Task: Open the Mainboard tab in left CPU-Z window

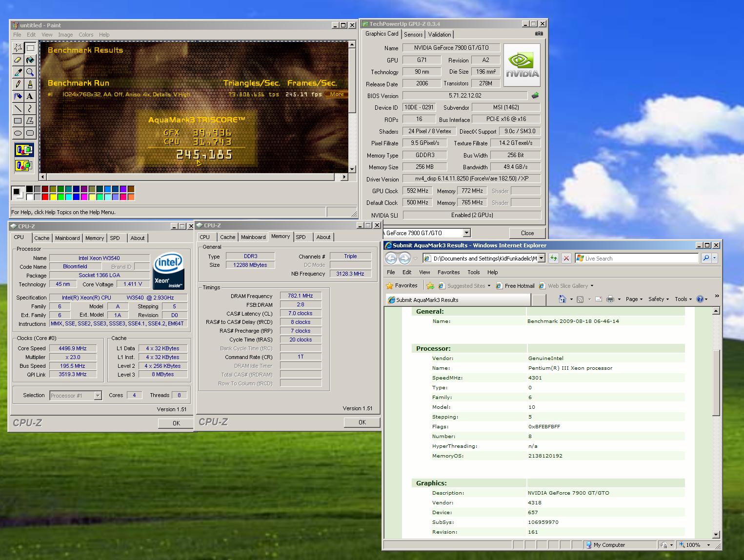Action: (67, 238)
